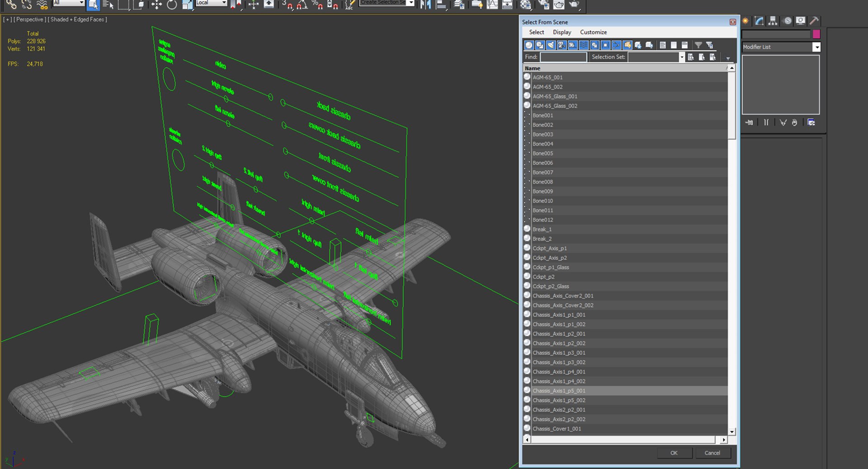Open the Create command panel tab
The height and width of the screenshot is (469, 868).
pos(745,21)
